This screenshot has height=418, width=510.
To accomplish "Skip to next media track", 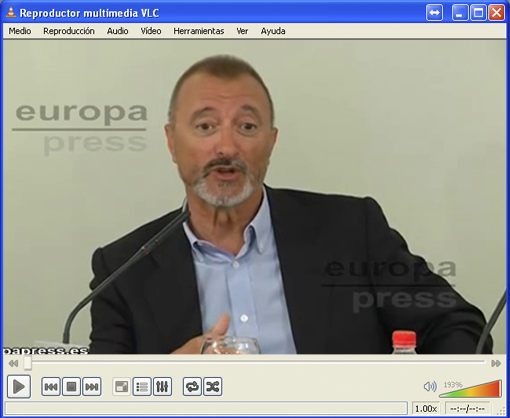I will 92,387.
